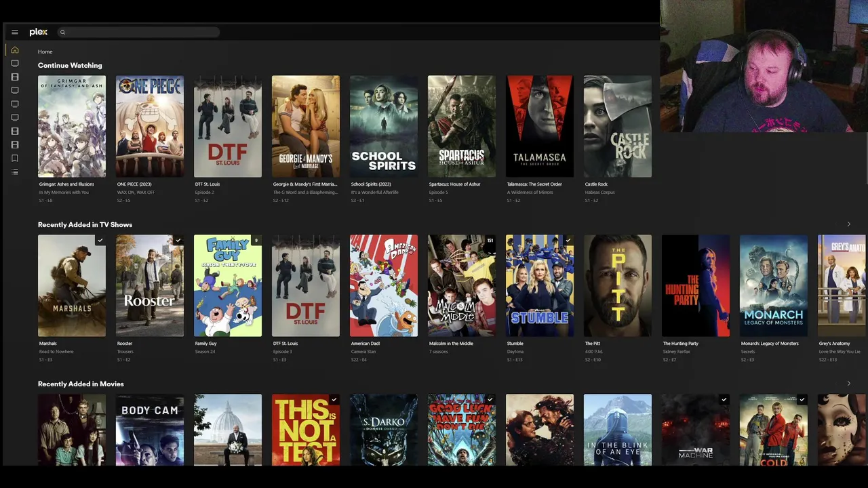Open the sidebar film icon just above the bookmark
Viewport: 868px width, 488px height.
pos(15,144)
